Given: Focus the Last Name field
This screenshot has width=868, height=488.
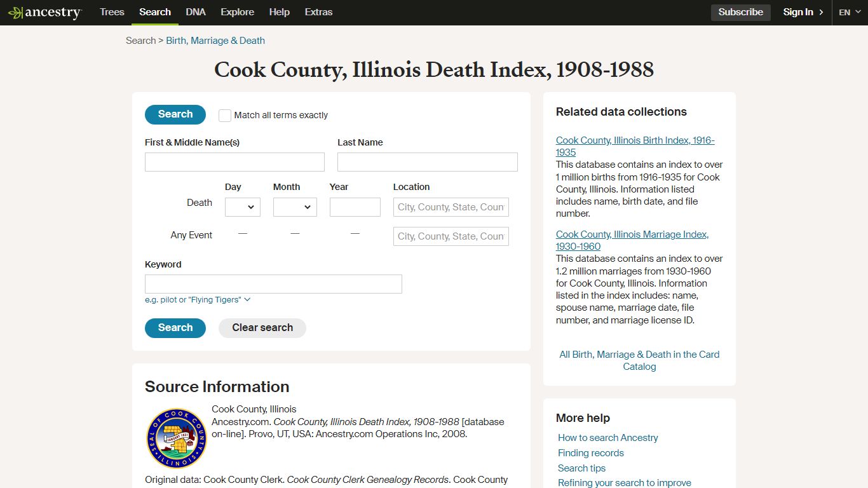Looking at the screenshot, I should (x=428, y=162).
